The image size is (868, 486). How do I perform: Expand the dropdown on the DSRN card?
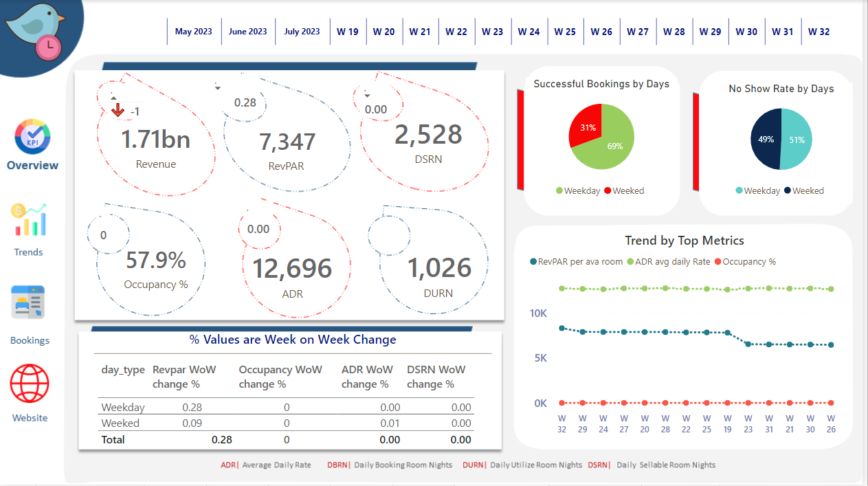click(x=367, y=96)
